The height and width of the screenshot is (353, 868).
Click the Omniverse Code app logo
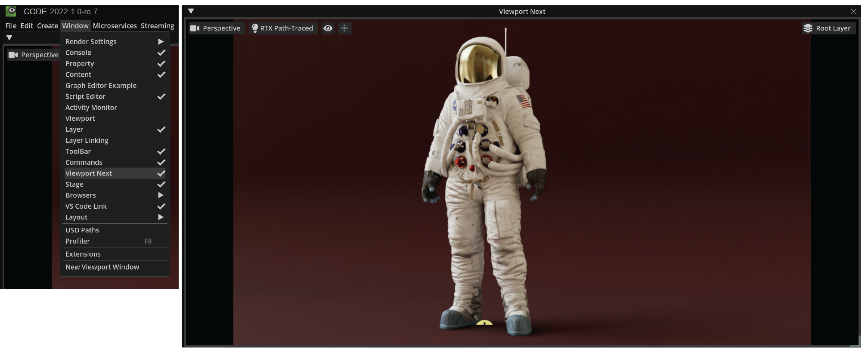pos(11,11)
